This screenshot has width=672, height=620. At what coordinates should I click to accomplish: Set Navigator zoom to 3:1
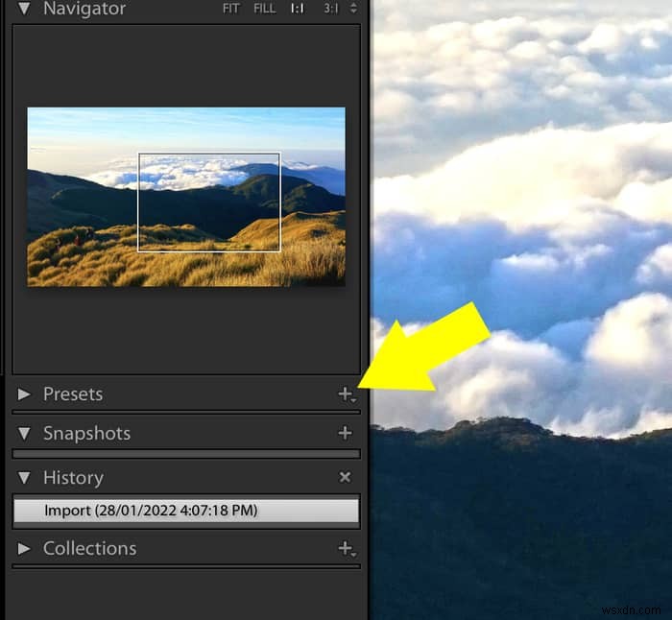pos(331,9)
